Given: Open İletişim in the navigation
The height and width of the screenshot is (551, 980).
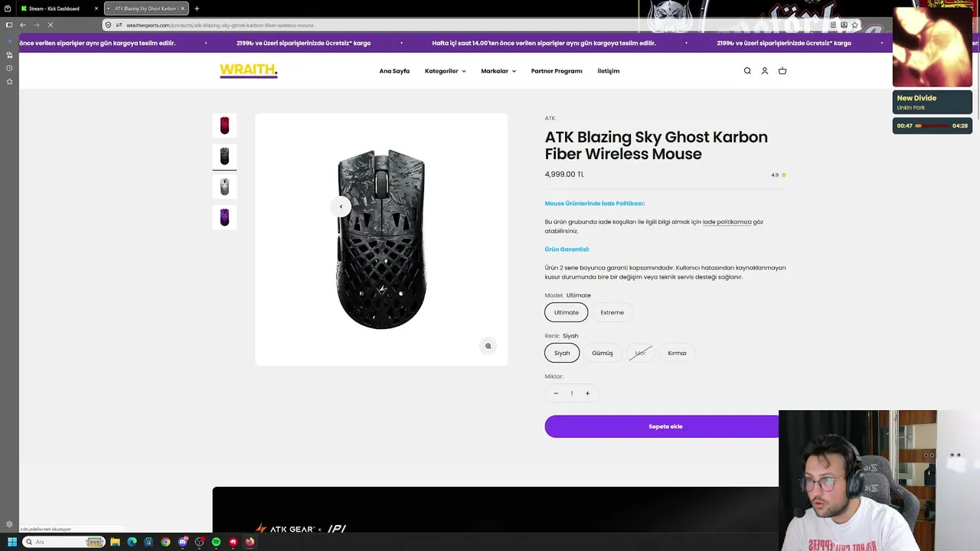Looking at the screenshot, I should [609, 71].
